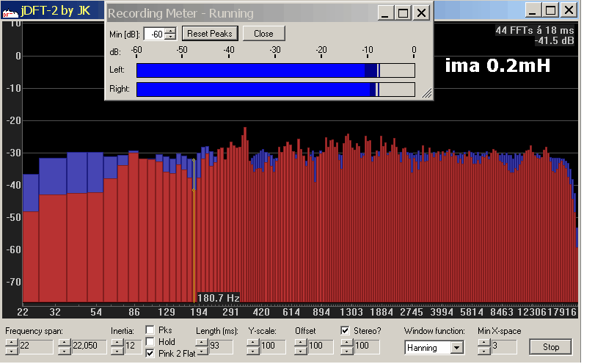Decrease the Min X-space value
This screenshot has height=364, width=595.
[x=484, y=350]
